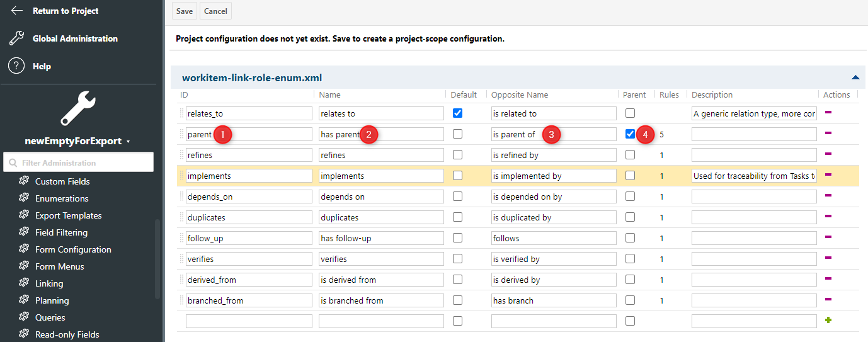The image size is (868, 342).
Task: Click the Form Menus gear icon
Action: pyautogui.click(x=24, y=266)
